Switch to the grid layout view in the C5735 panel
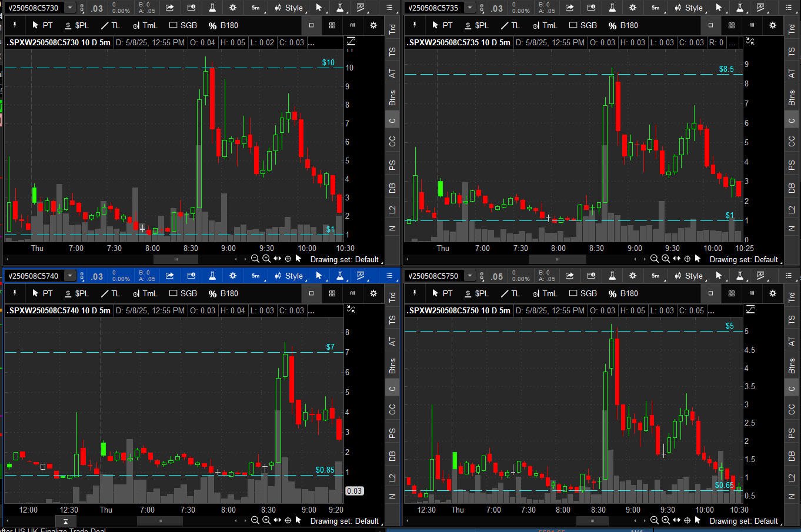This screenshot has height=532, width=801. (732, 25)
